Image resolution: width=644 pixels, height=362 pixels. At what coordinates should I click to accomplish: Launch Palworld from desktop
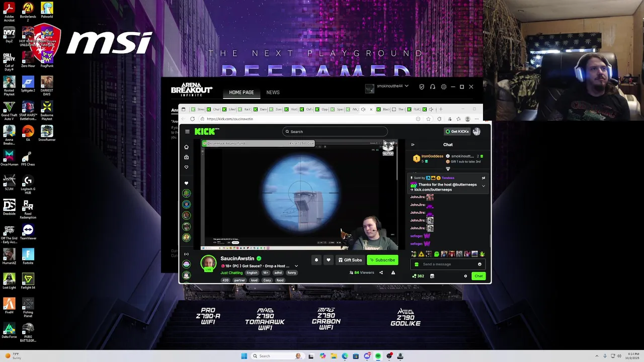click(47, 10)
